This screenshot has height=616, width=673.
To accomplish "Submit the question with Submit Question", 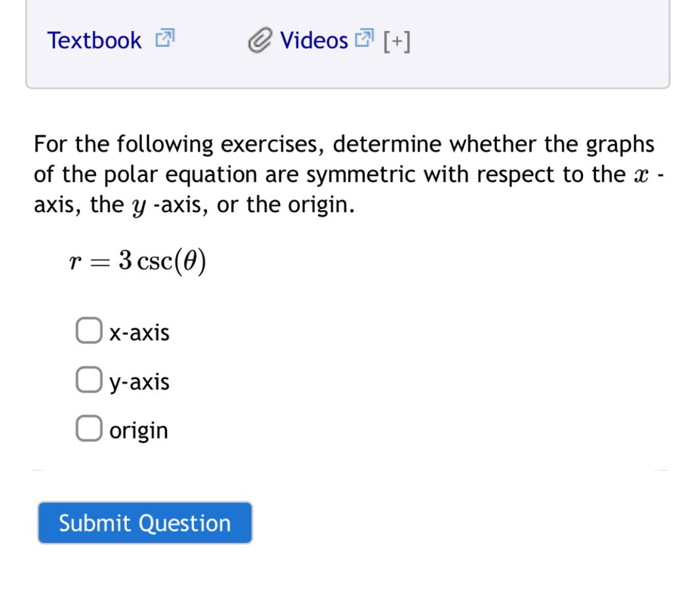I will click(145, 523).
